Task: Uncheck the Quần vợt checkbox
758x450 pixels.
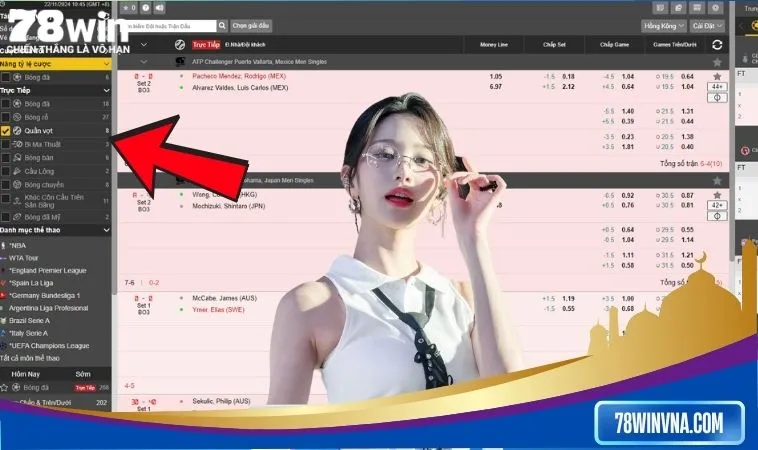Action: click(5, 131)
